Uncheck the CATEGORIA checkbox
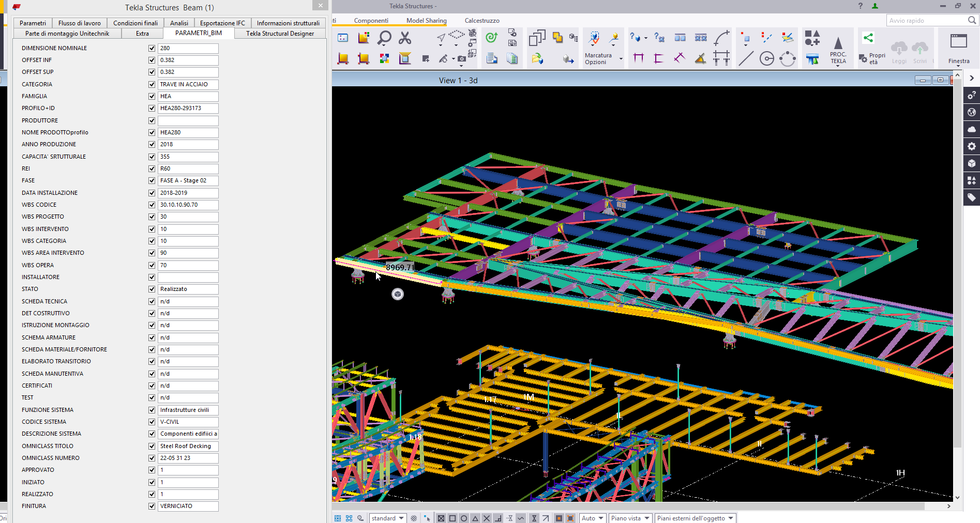This screenshot has width=980, height=523. 152,84
